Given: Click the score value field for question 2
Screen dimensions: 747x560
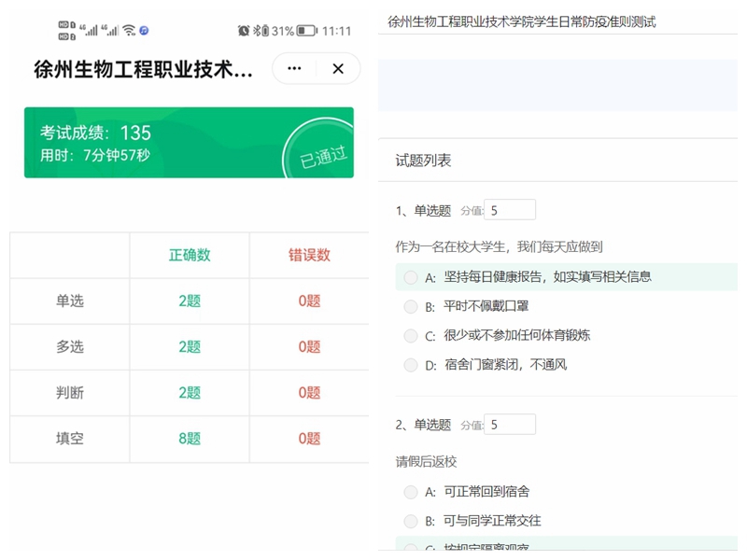Looking at the screenshot, I should coord(510,425).
